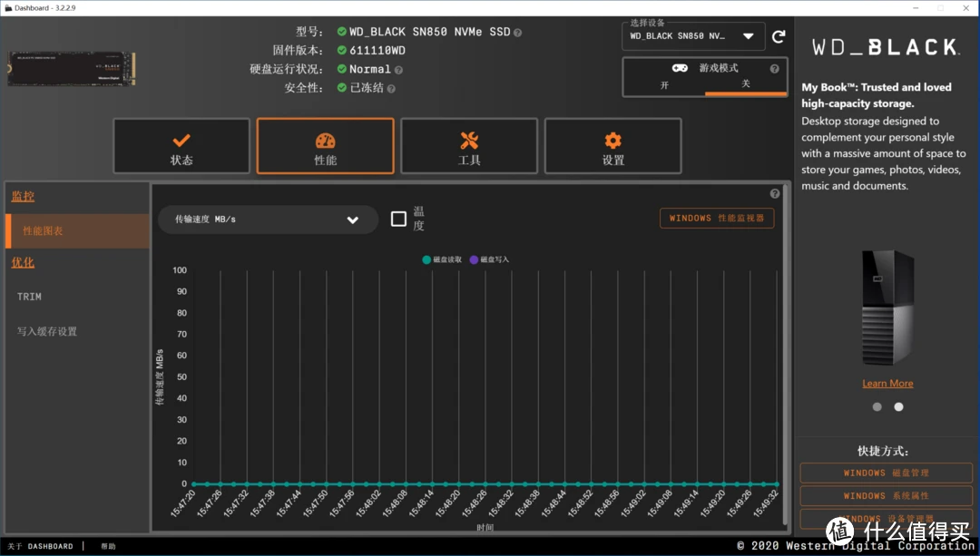Enable the 温度 temperature checkbox
The width and height of the screenshot is (980, 556).
[397, 218]
